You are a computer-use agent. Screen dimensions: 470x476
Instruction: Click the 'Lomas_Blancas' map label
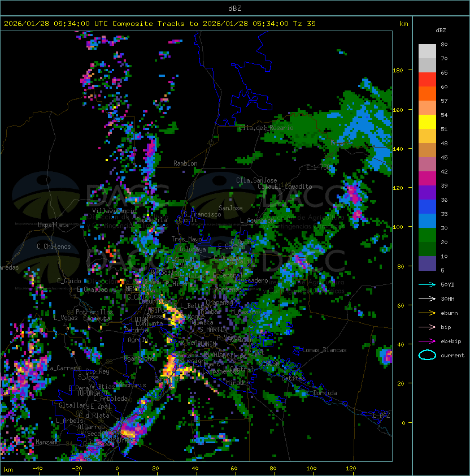click(324, 350)
